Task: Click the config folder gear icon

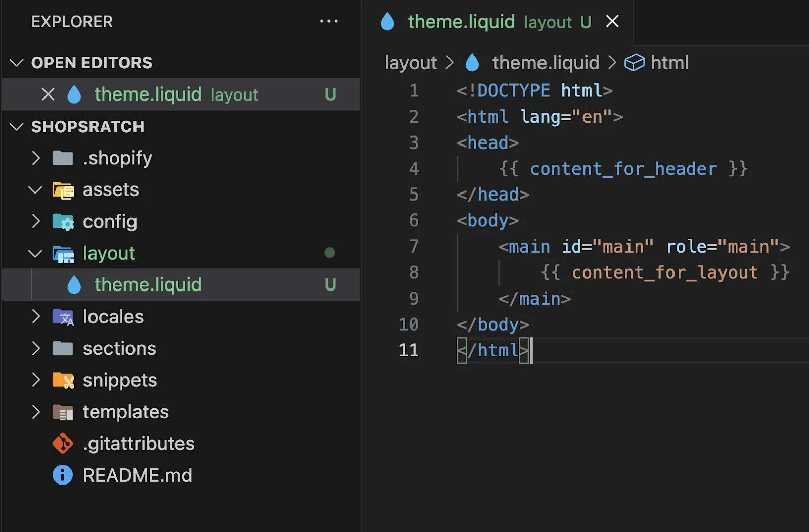Action: click(63, 222)
